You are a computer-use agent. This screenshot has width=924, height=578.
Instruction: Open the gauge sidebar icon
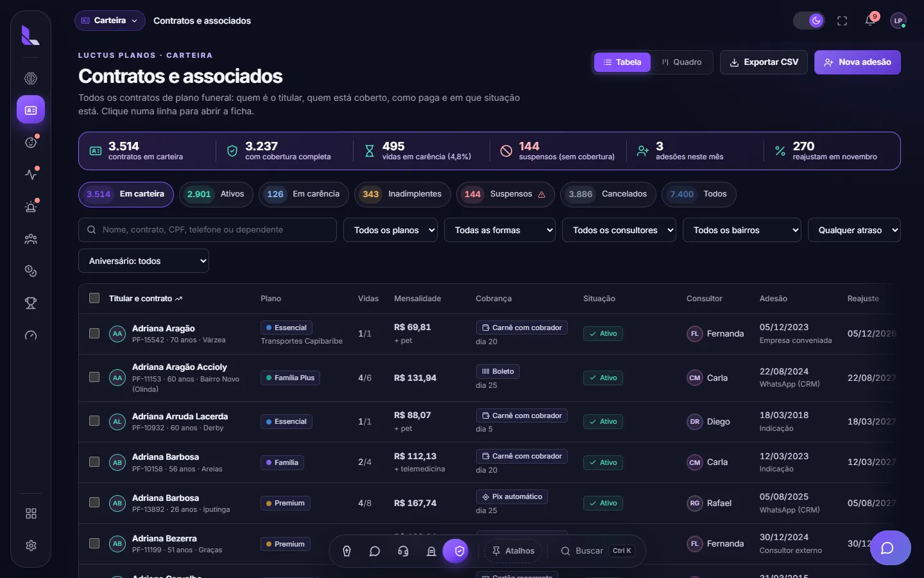pos(31,335)
